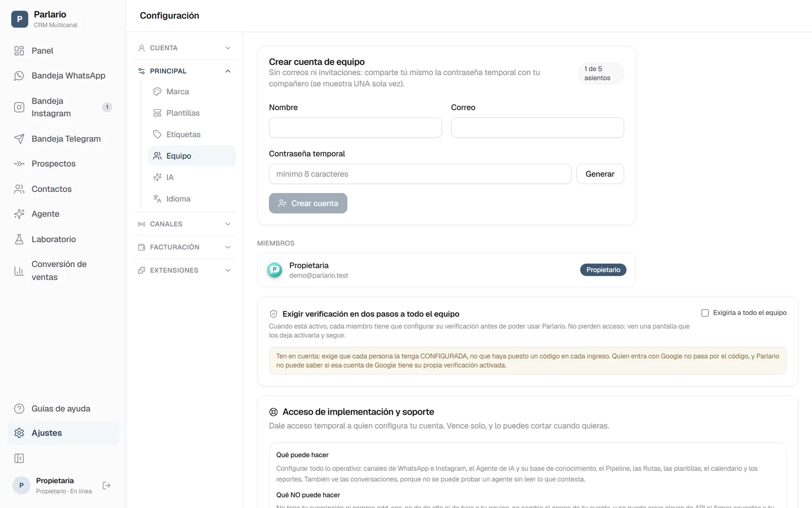Click the Laboratorio flask icon
Viewport: 812px width, 508px height.
19,239
